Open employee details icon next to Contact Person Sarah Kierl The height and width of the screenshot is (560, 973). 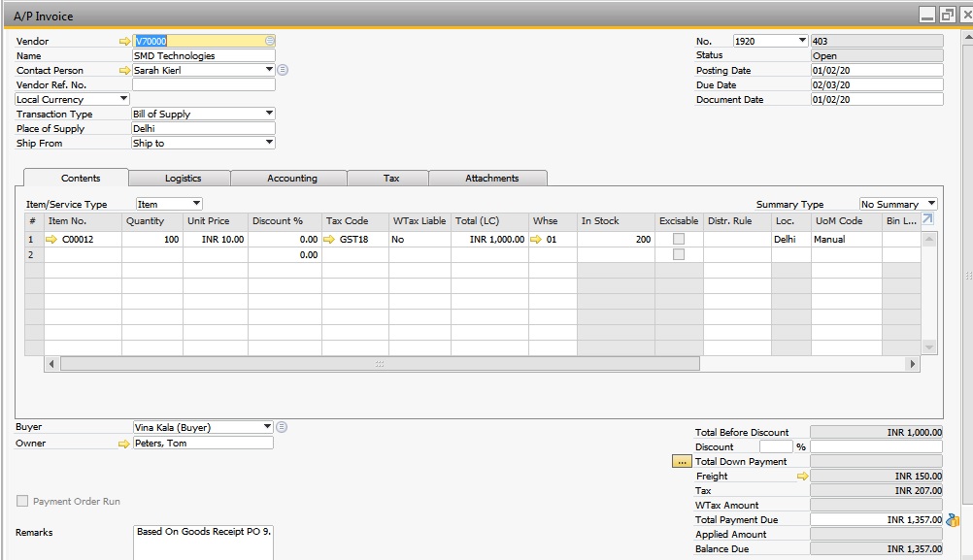282,70
